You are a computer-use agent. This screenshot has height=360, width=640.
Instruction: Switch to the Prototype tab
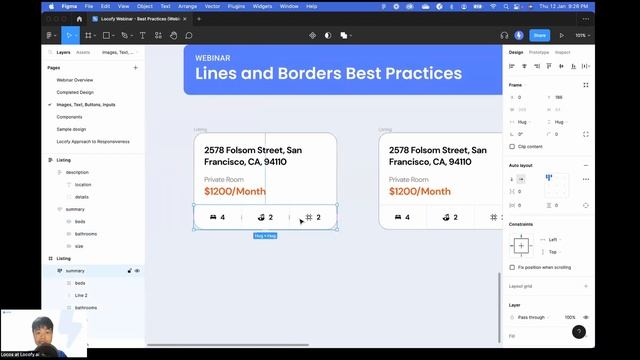click(x=539, y=52)
